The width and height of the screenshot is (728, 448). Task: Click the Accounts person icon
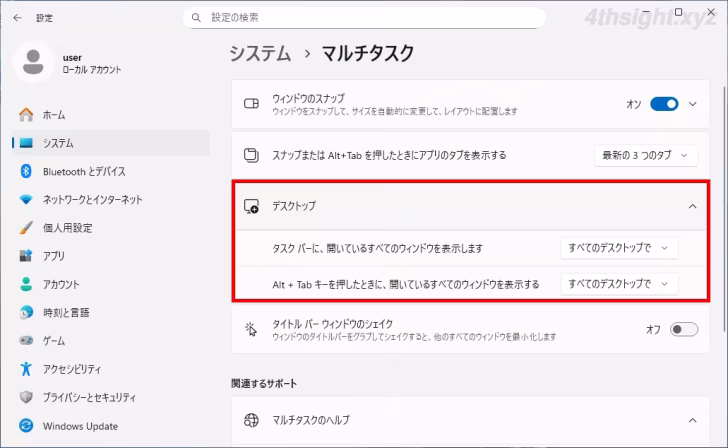pyautogui.click(x=26, y=284)
